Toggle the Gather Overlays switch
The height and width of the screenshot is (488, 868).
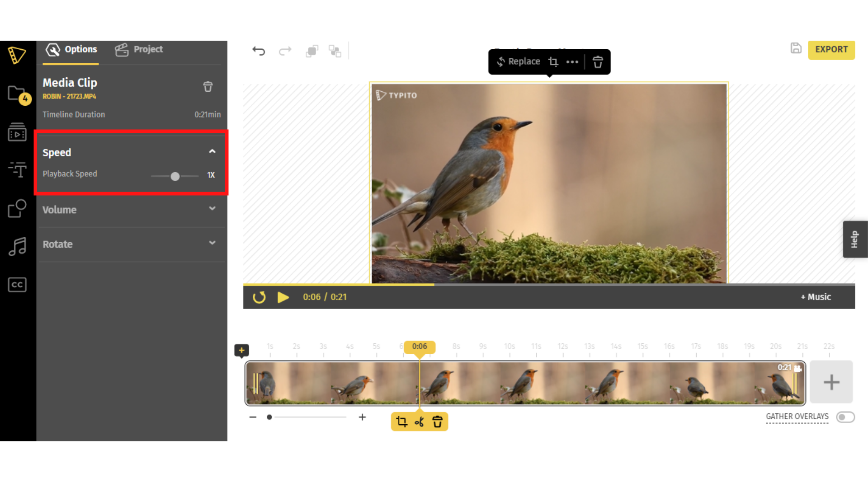click(845, 417)
